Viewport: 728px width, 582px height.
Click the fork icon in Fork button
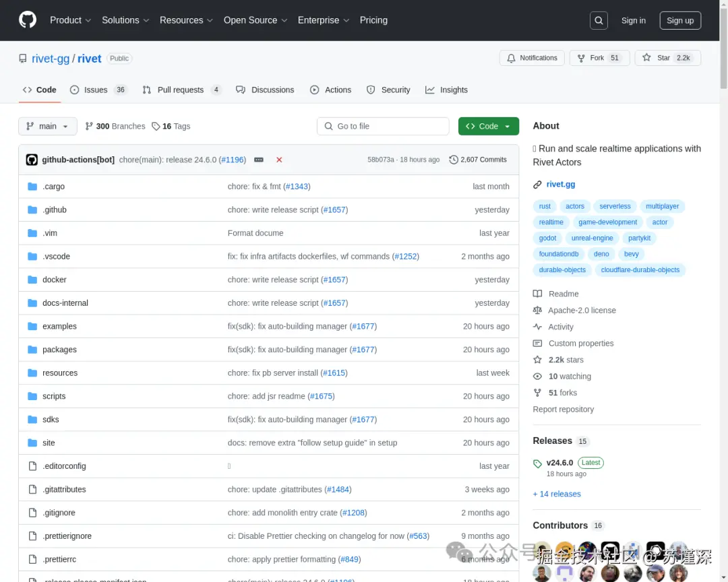tap(581, 58)
